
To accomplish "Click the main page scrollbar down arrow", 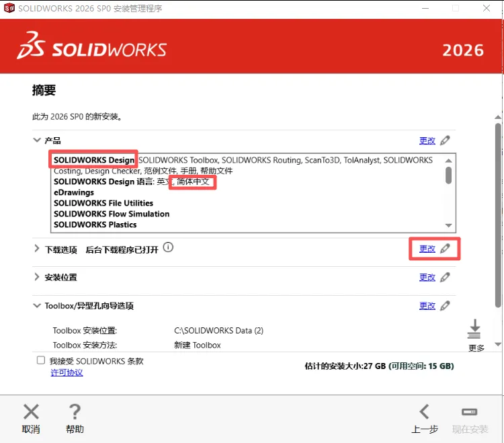I will (x=498, y=344).
